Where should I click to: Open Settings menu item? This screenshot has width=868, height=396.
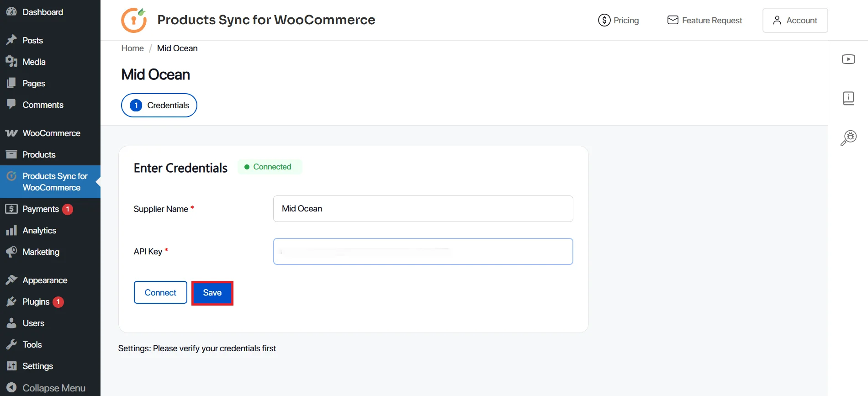coord(50,366)
